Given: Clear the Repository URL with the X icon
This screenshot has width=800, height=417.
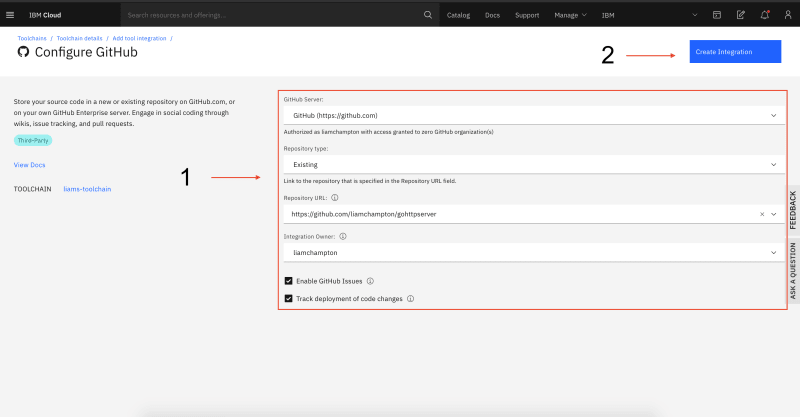Looking at the screenshot, I should pos(762,214).
